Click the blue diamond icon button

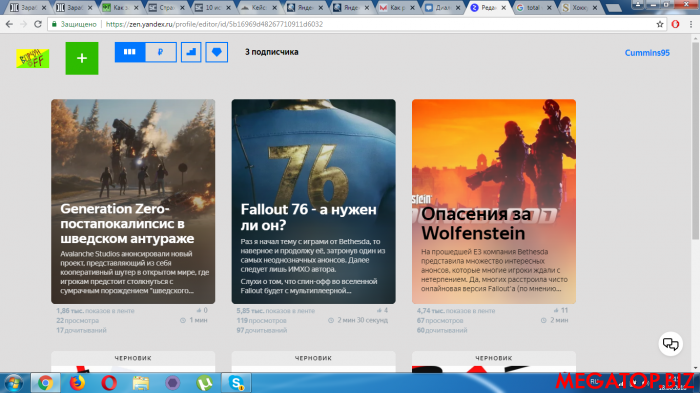(x=217, y=52)
